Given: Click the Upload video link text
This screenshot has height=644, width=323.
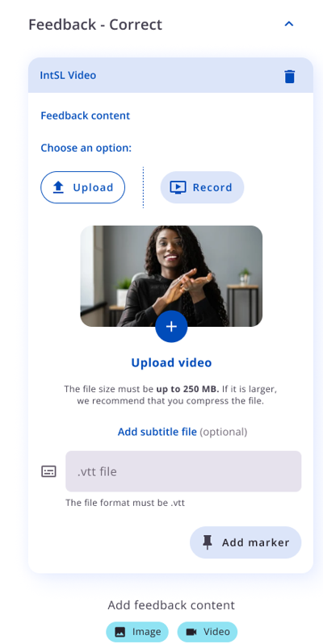Looking at the screenshot, I should 171,362.
